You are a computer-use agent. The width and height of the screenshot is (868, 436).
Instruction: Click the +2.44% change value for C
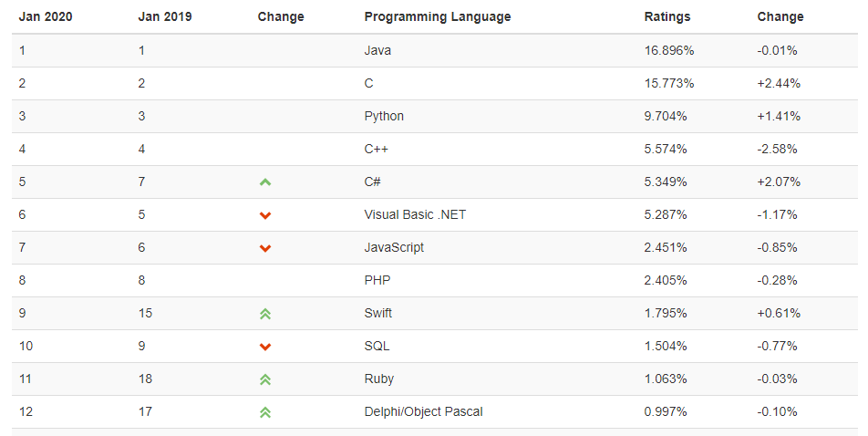pos(779,83)
